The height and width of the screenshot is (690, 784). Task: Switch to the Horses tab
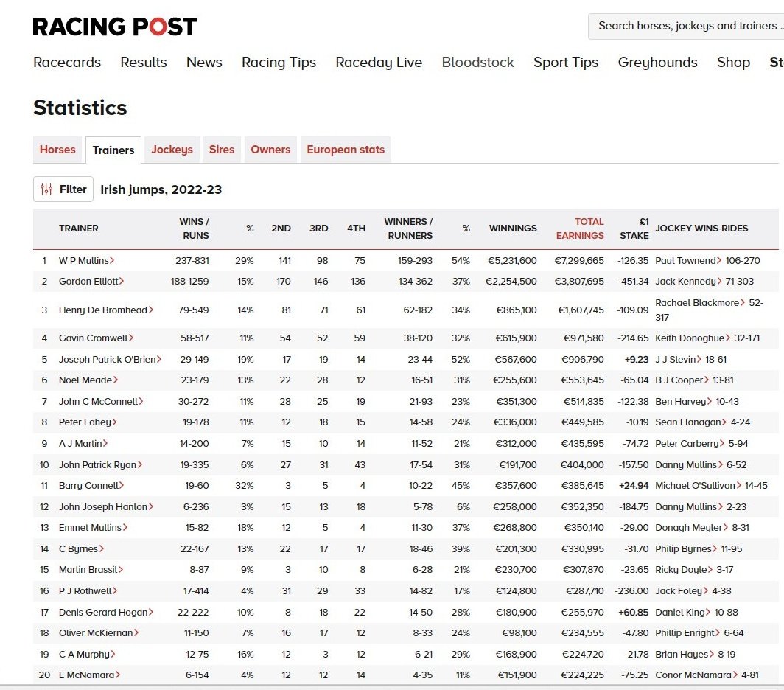57,150
